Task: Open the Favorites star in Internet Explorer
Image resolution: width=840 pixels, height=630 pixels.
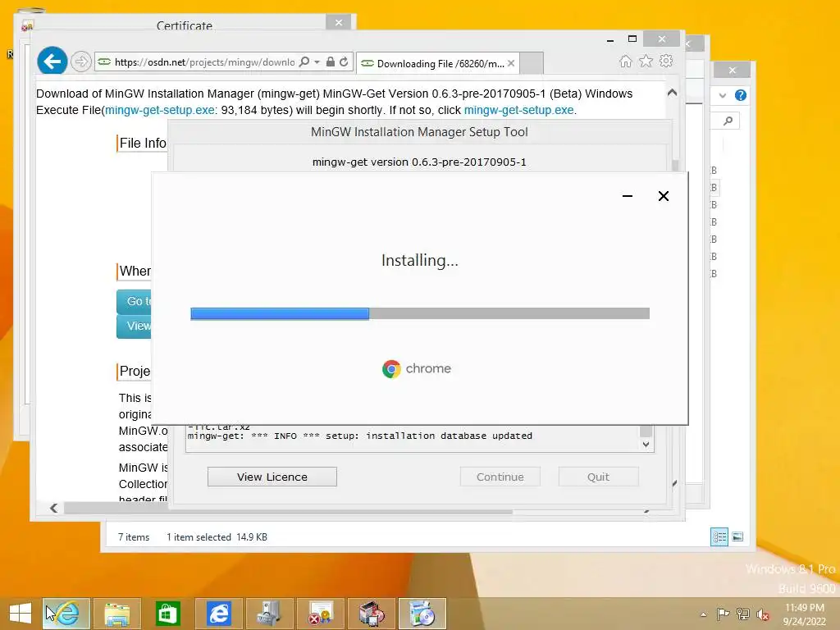Action: click(646, 61)
